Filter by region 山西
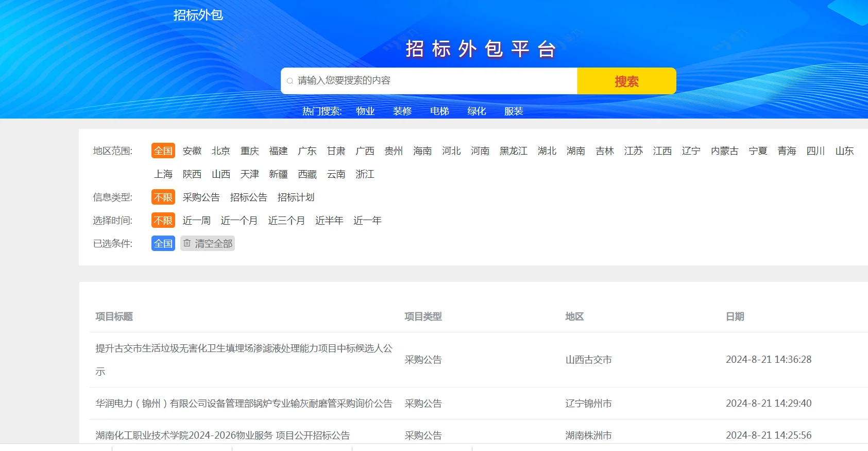Screen dimensions: 868x451 [x=221, y=174]
